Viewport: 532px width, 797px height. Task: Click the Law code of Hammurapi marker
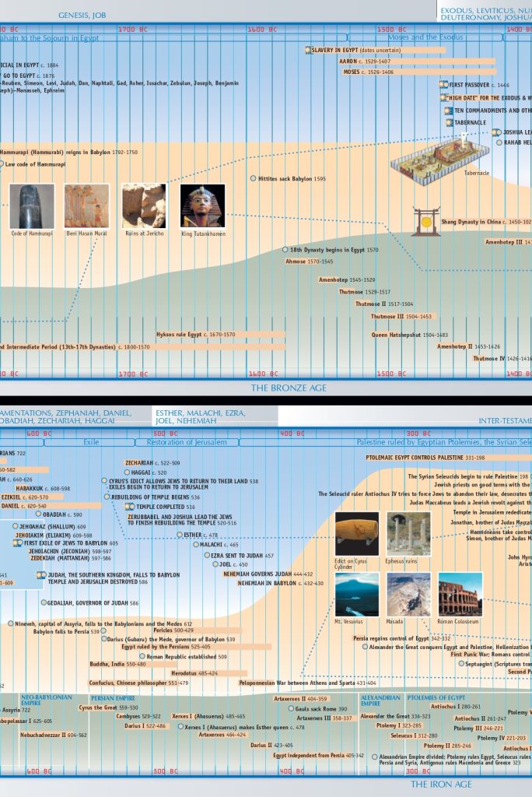(x=2, y=164)
